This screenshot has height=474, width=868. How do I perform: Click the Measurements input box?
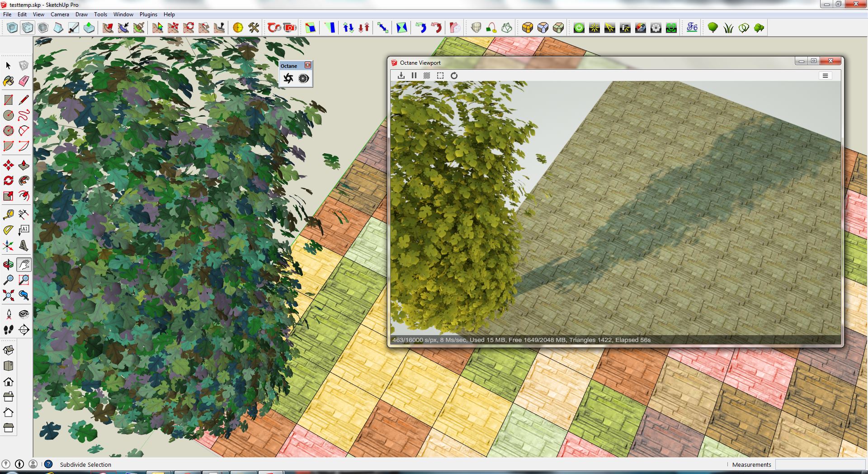click(820, 465)
